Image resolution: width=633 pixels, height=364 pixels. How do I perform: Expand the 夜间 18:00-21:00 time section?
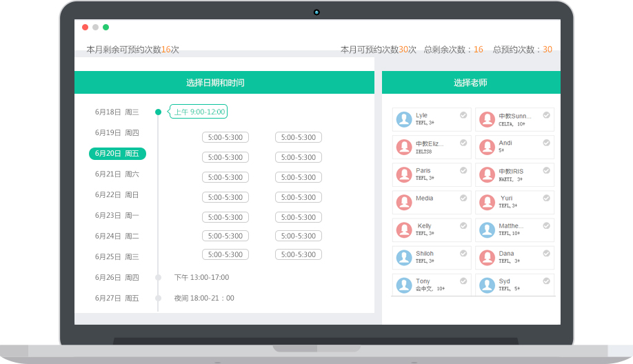click(203, 298)
